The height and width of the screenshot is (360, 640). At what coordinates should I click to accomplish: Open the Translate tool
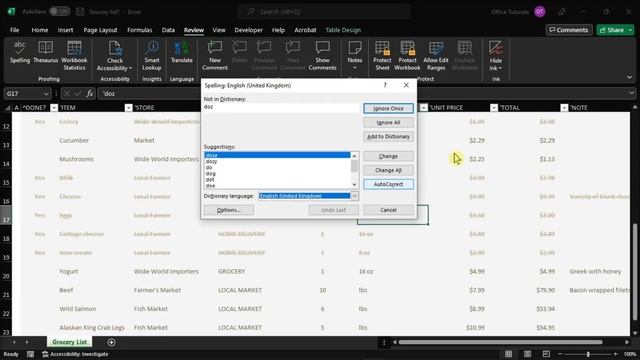[182, 52]
